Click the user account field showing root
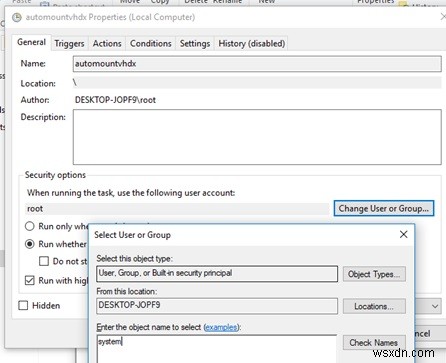 [177, 209]
